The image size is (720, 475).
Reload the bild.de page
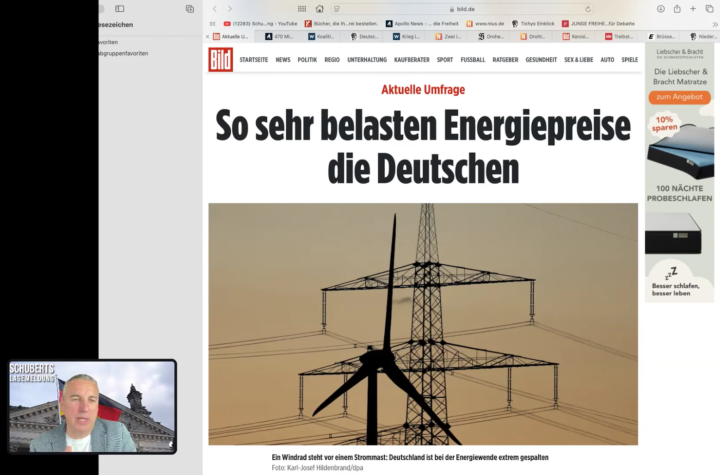pos(587,9)
